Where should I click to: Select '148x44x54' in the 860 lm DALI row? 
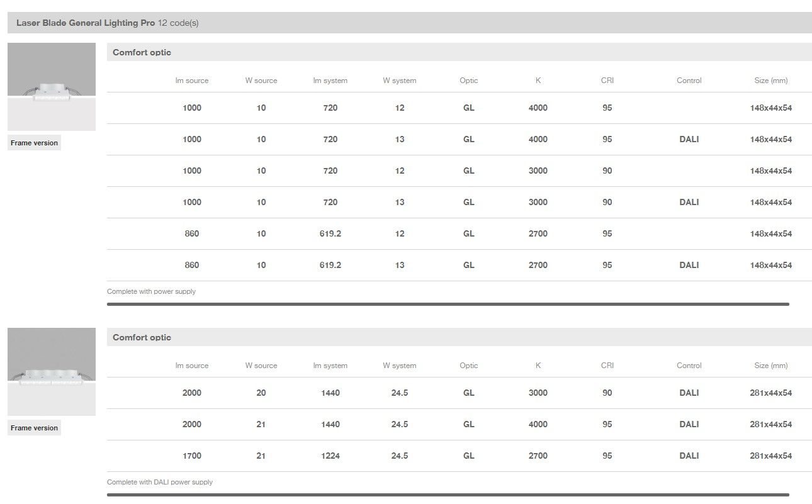(x=771, y=265)
